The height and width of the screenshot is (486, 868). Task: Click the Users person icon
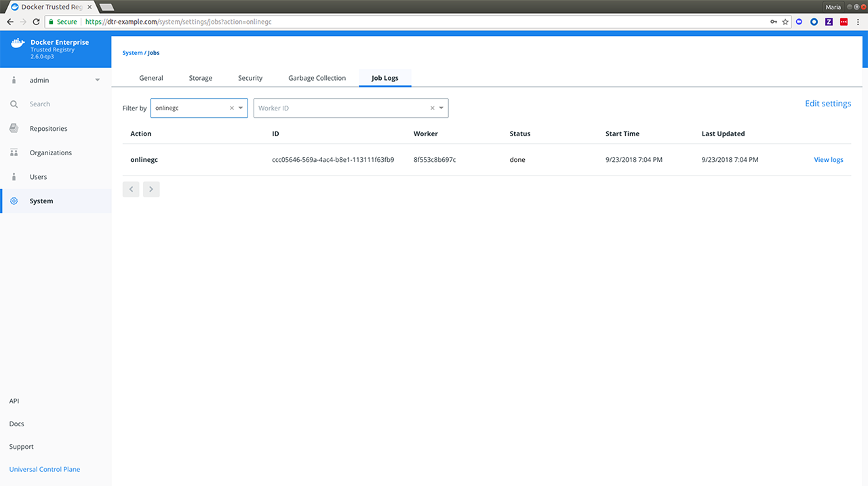(x=14, y=177)
